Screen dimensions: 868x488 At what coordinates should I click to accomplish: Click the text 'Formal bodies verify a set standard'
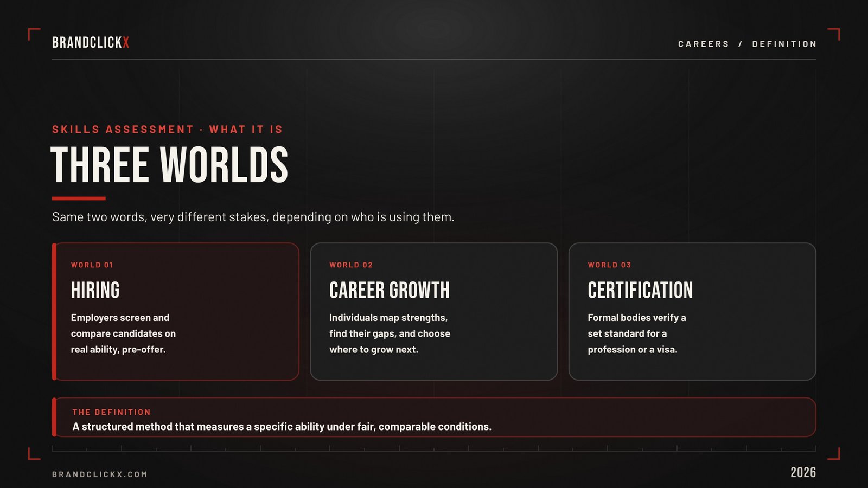(x=637, y=333)
